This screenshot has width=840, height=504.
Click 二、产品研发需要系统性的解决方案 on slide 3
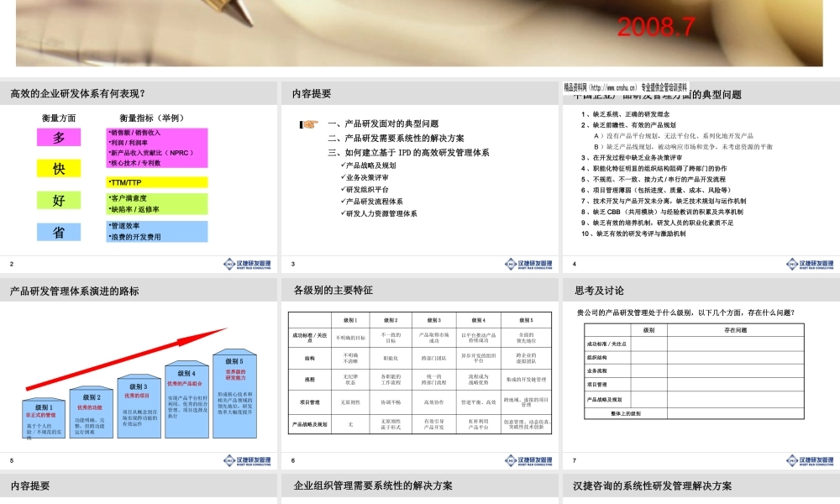tap(396, 139)
